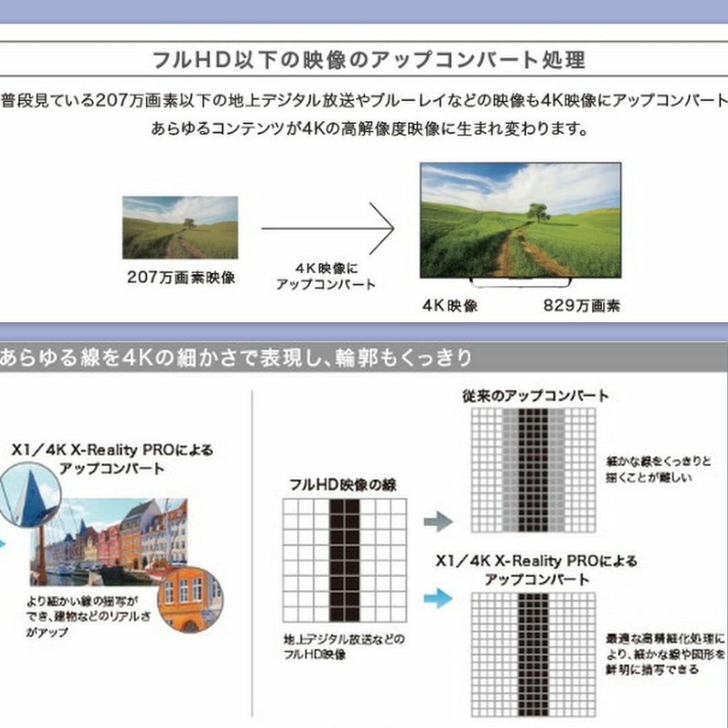The image size is (728, 728).
Task: Click the long thin arrow between the landscape images
Action: click(328, 229)
